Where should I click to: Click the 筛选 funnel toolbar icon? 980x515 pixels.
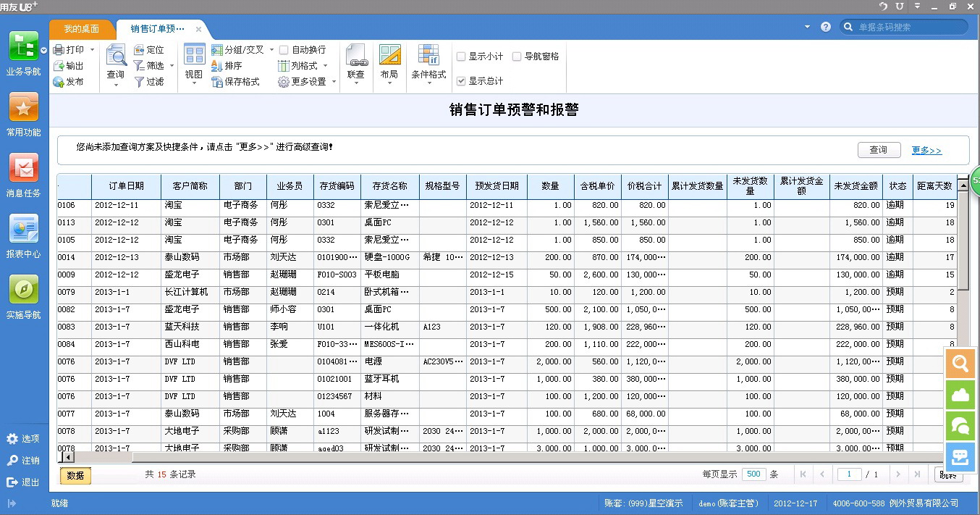(x=139, y=66)
